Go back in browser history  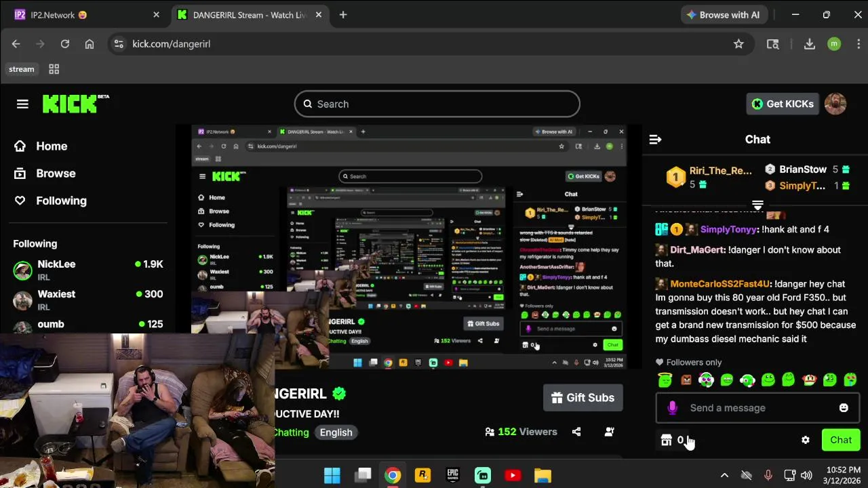(16, 44)
